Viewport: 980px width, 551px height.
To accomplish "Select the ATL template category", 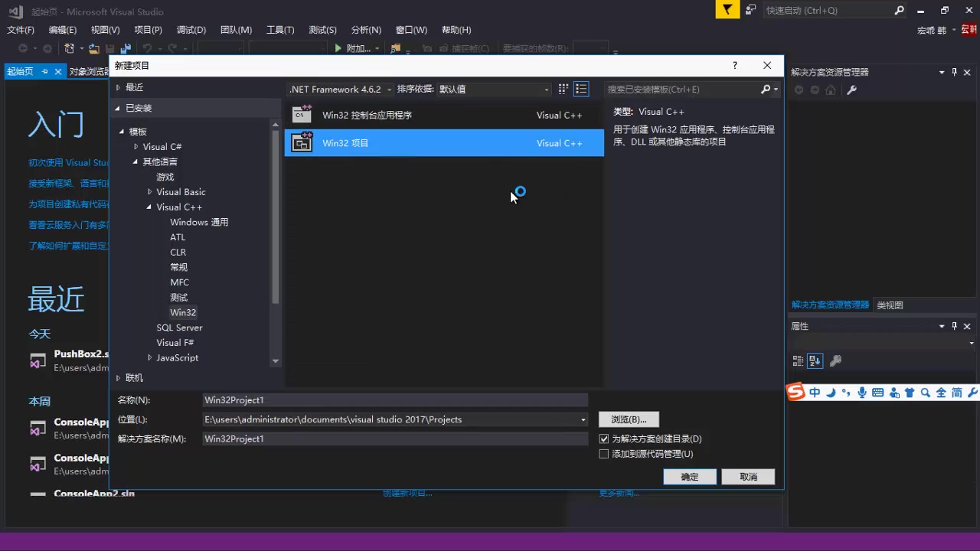I will pyautogui.click(x=178, y=237).
